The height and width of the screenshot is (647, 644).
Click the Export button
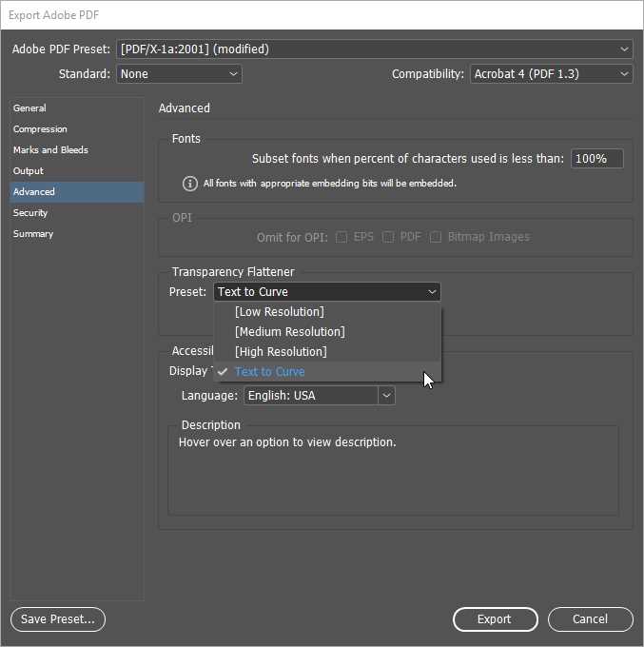click(x=494, y=619)
